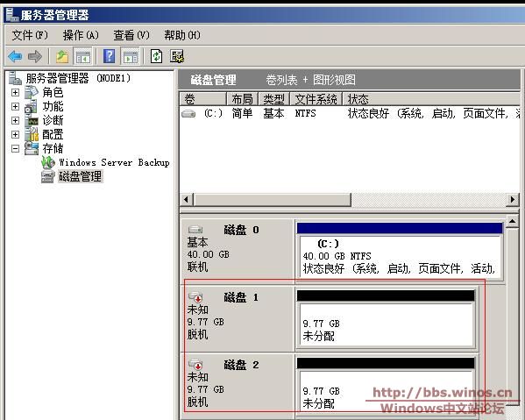525x420 pixels.
Task: Open the 操作(A) menu
Action: [81, 35]
